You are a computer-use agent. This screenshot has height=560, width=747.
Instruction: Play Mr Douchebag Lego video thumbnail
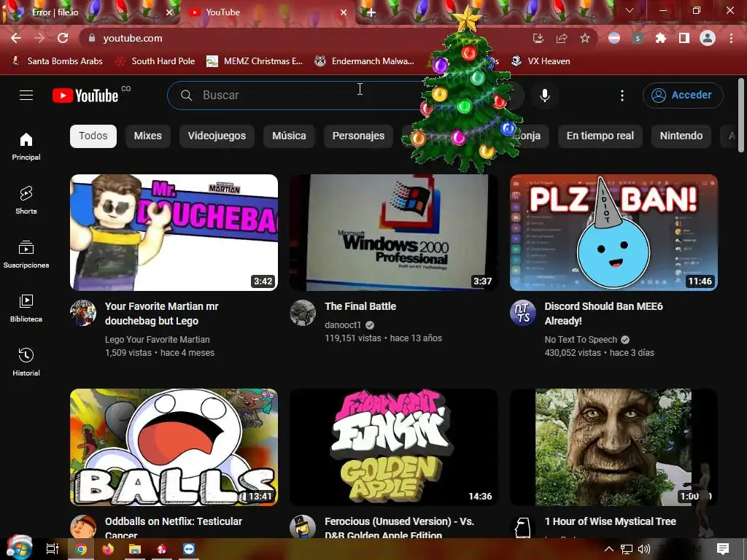pos(174,233)
